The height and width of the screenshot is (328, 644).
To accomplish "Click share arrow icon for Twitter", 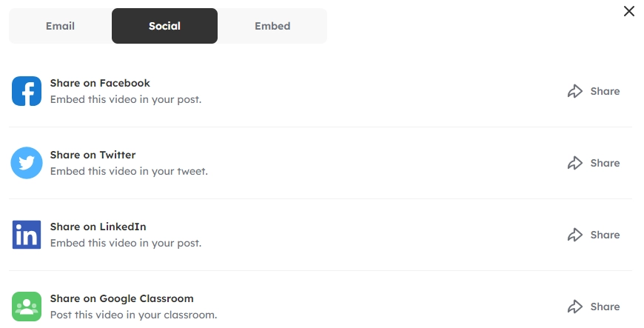I will pos(575,163).
